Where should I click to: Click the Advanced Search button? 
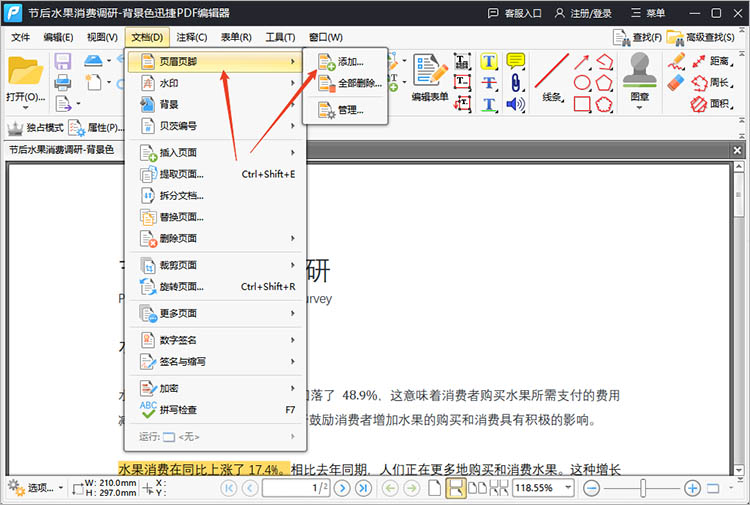[701, 38]
